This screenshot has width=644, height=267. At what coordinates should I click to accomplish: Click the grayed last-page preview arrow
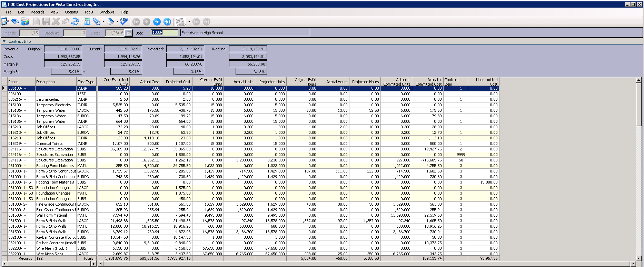[x=207, y=22]
